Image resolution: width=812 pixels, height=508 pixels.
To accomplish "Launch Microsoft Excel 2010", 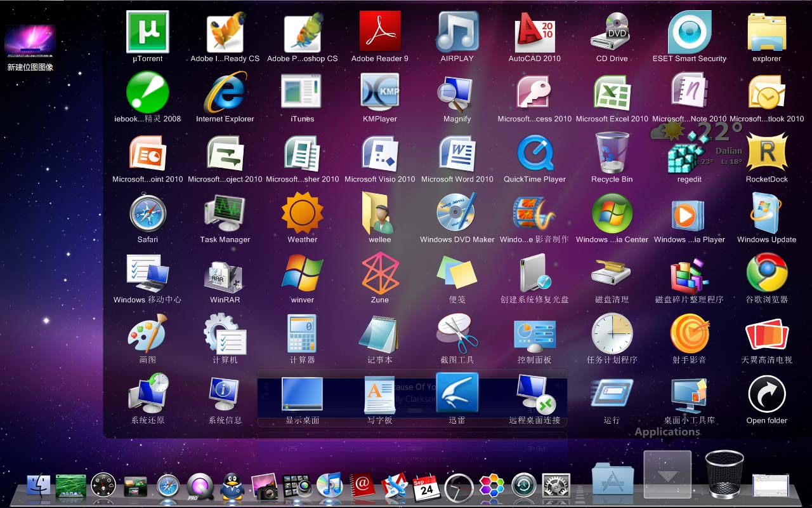I will pyautogui.click(x=612, y=92).
